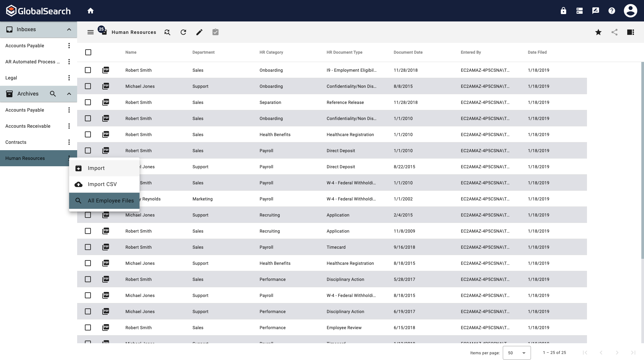Open the PDF icon for Terry Reynolds' document
The width and height of the screenshot is (644, 362).
[x=106, y=199]
